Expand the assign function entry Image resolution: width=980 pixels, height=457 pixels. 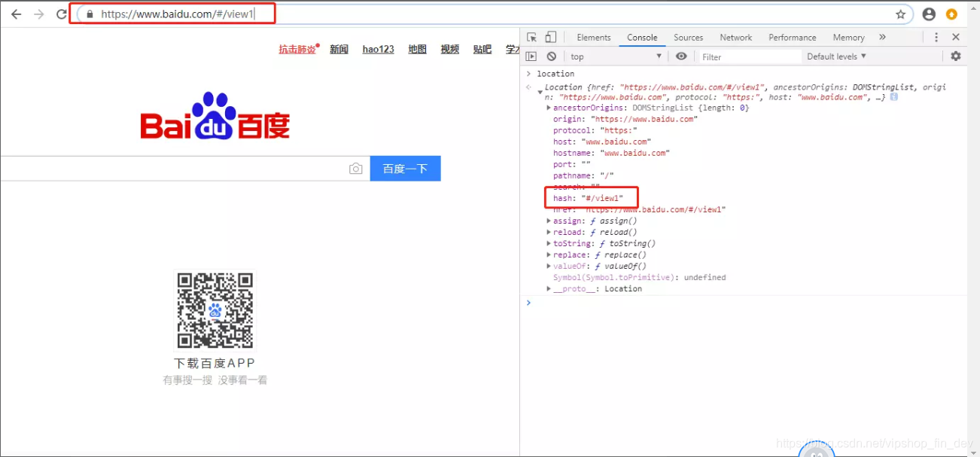coord(549,221)
